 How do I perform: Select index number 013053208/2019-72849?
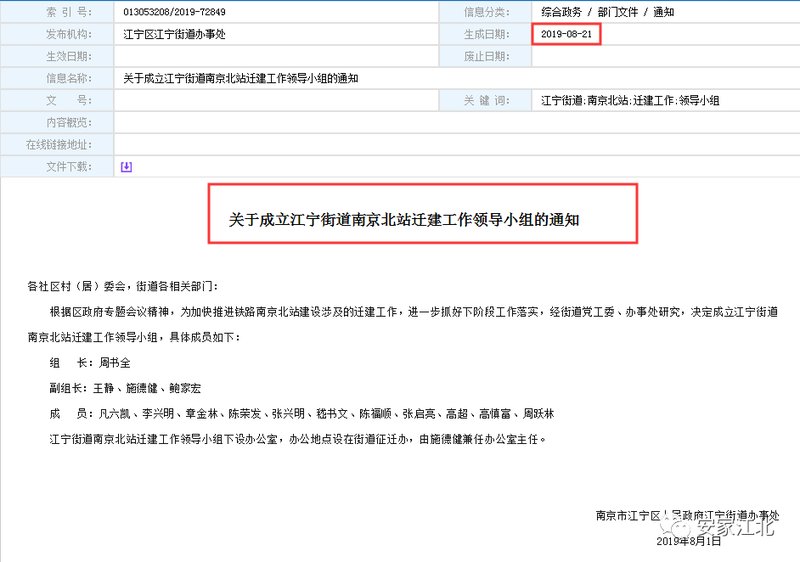(174, 12)
